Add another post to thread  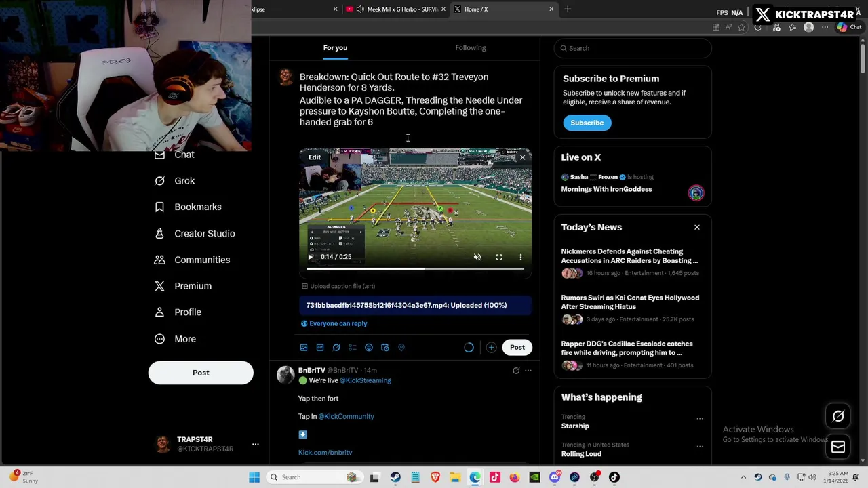pos(491,348)
